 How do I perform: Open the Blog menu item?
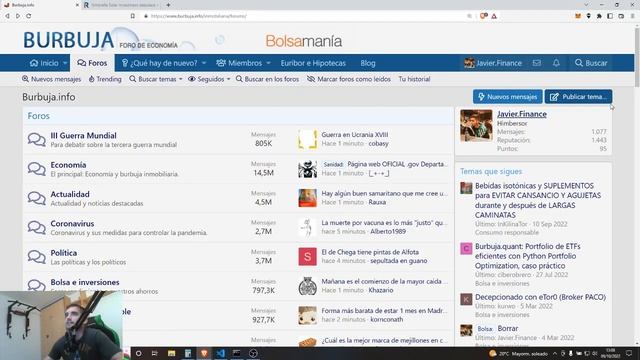(x=368, y=63)
